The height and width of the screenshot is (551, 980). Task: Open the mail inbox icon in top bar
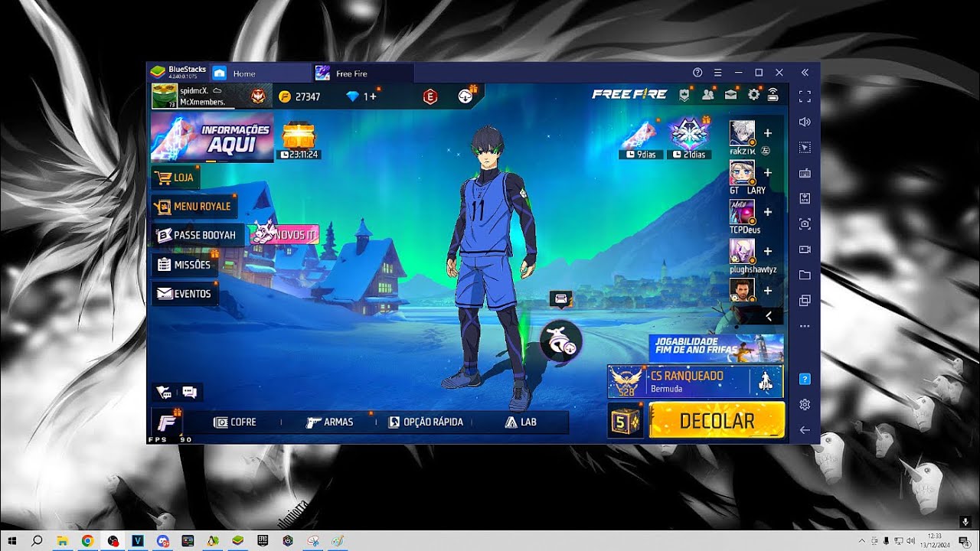[731, 94]
